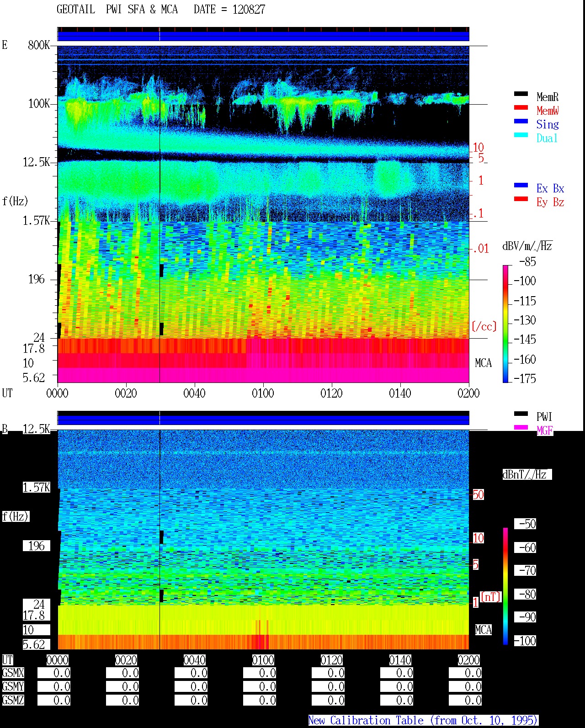Screen dimensions: 585x728
Task: Click 0100 on the E-field panel time axis
Action: (263, 393)
